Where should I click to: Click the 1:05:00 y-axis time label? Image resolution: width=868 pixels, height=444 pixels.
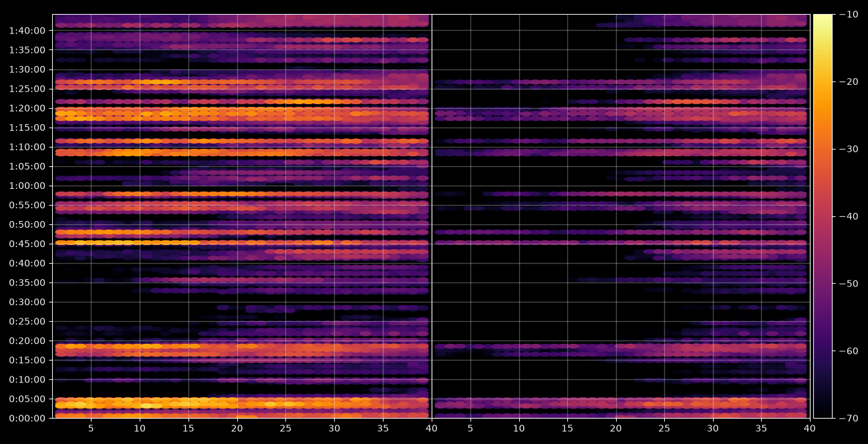[27, 166]
